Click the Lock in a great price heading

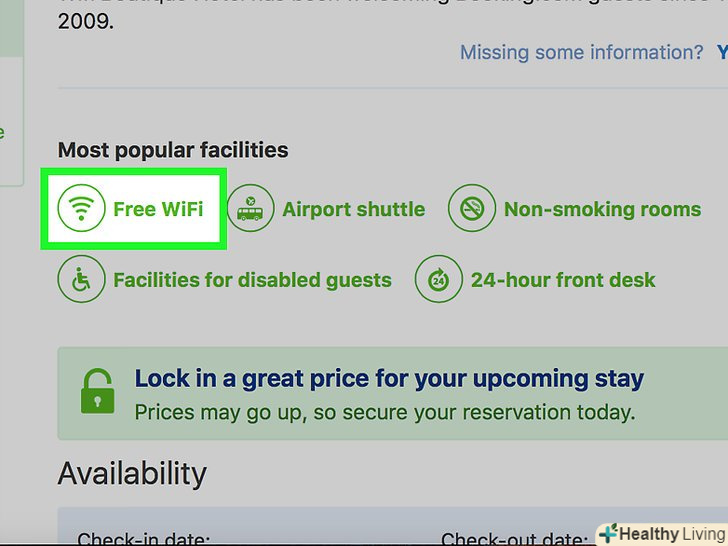tap(389, 379)
